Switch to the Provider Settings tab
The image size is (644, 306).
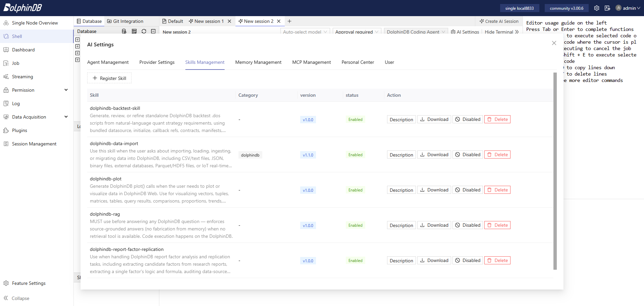click(x=157, y=62)
